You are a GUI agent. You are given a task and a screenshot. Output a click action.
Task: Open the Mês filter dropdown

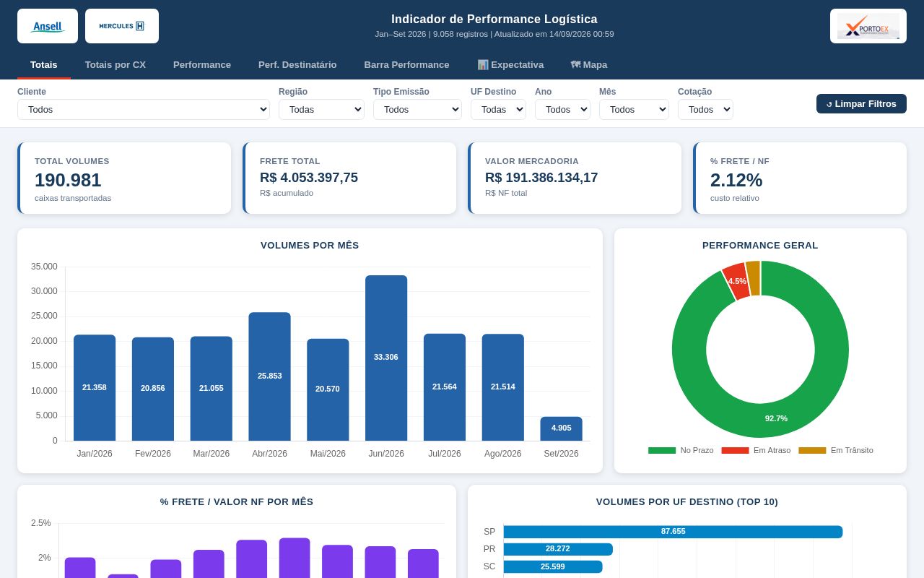tap(634, 110)
